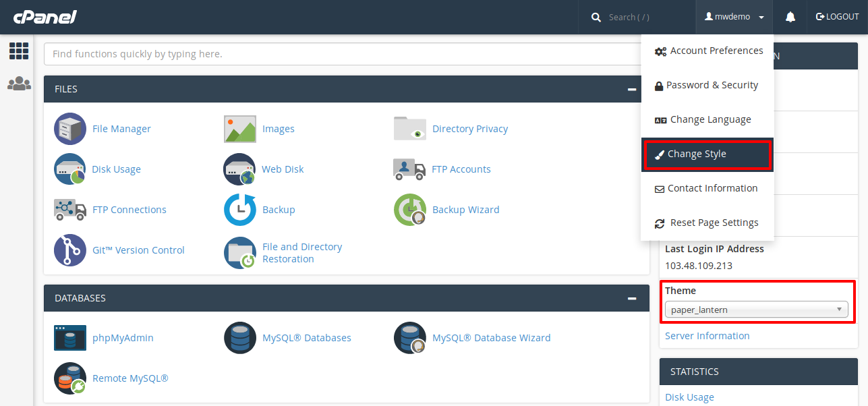Click the Images icon
Screen dimensions: 868x406
(x=240, y=129)
